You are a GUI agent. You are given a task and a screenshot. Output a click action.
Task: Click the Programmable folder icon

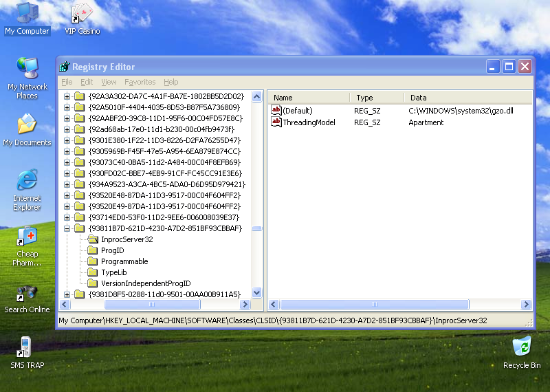click(x=92, y=261)
